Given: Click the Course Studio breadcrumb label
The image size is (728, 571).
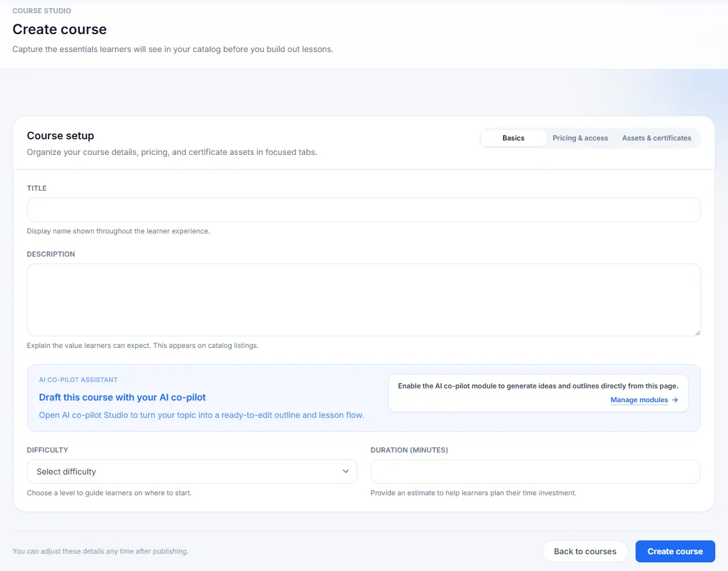Looking at the screenshot, I should pyautogui.click(x=41, y=10).
